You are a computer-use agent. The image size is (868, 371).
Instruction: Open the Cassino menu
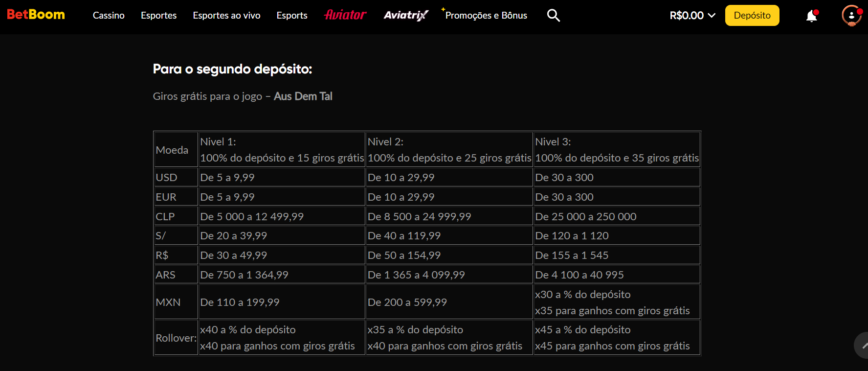[109, 15]
